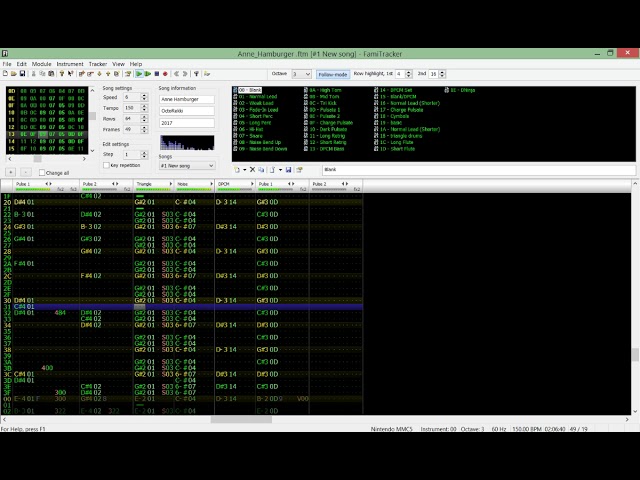The image size is (640, 480).
Task: Click the Cut scissors icon
Action: [x=33, y=74]
